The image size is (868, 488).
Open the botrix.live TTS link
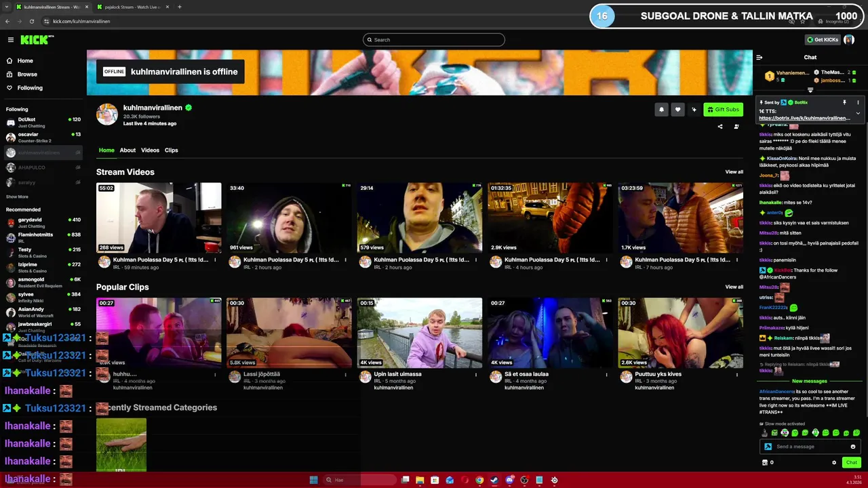(804, 118)
